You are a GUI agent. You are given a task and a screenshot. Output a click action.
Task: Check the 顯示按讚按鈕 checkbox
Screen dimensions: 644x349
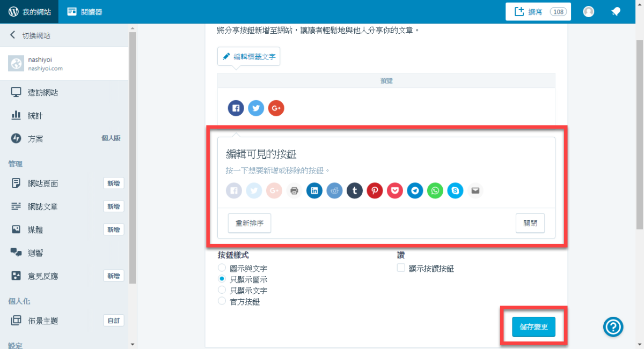[x=401, y=268]
